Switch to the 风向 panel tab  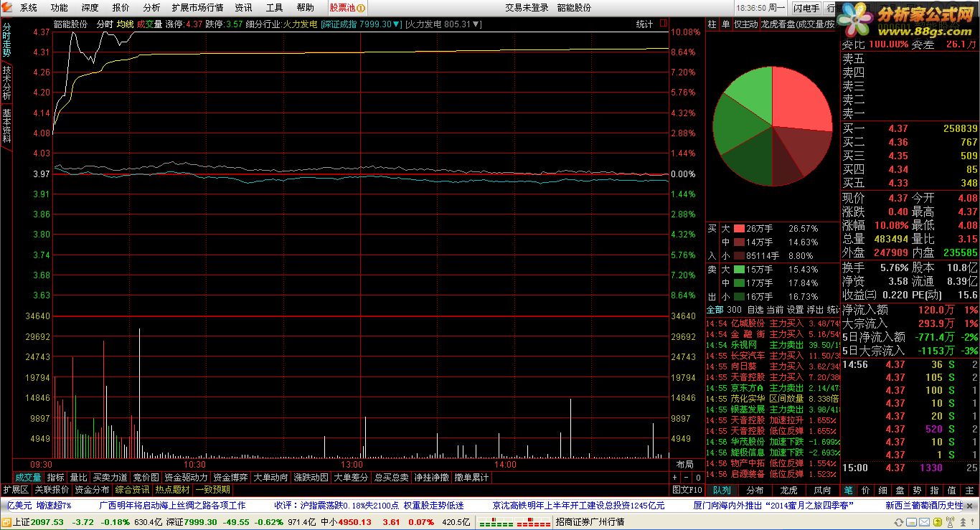click(822, 491)
